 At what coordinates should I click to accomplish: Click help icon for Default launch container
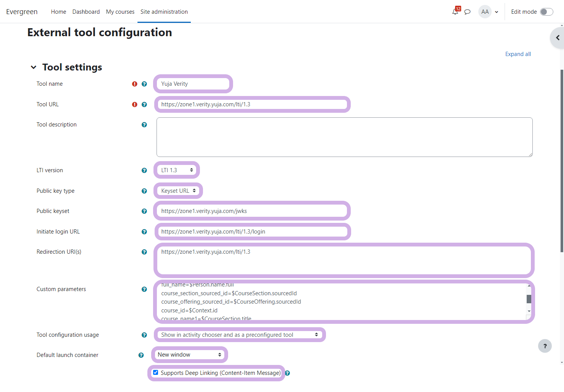point(141,355)
